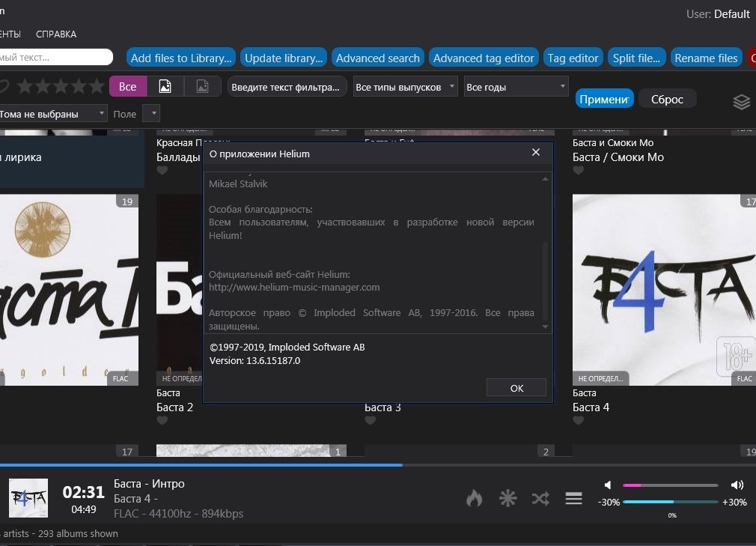
Task: Click 'User: Default' label
Action: click(718, 14)
